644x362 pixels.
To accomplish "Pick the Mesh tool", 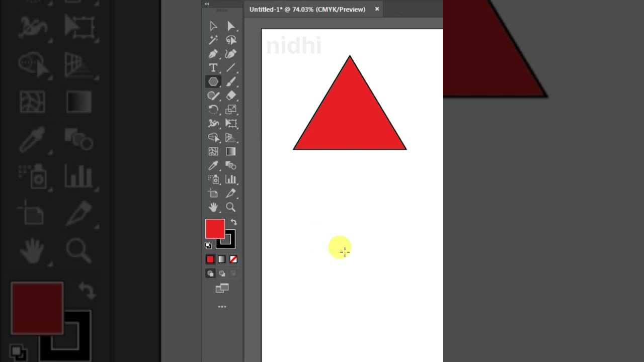I will click(213, 151).
